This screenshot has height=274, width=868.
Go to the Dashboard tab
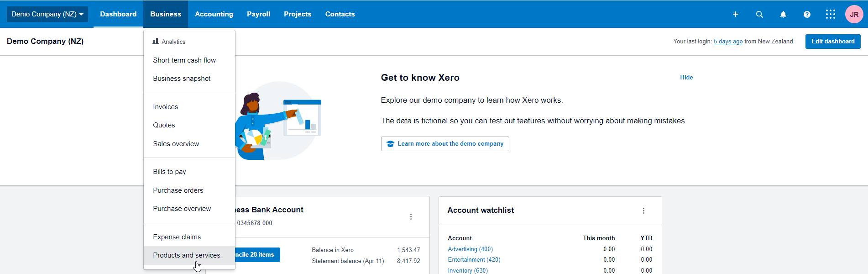(118, 14)
